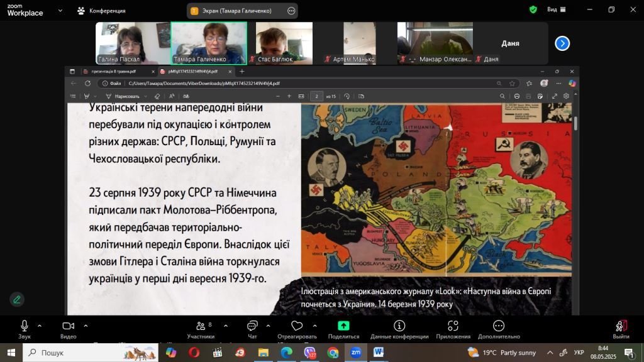The image size is (644, 362).
Task: Open Дополнительно more options icon
Action: (499, 329)
